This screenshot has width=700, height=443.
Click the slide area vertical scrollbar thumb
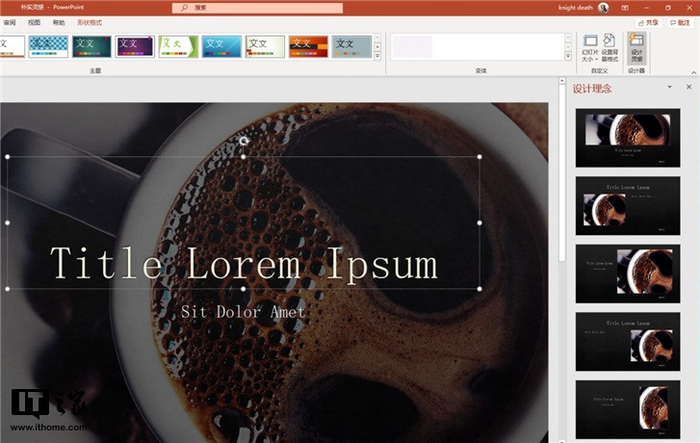point(562,173)
